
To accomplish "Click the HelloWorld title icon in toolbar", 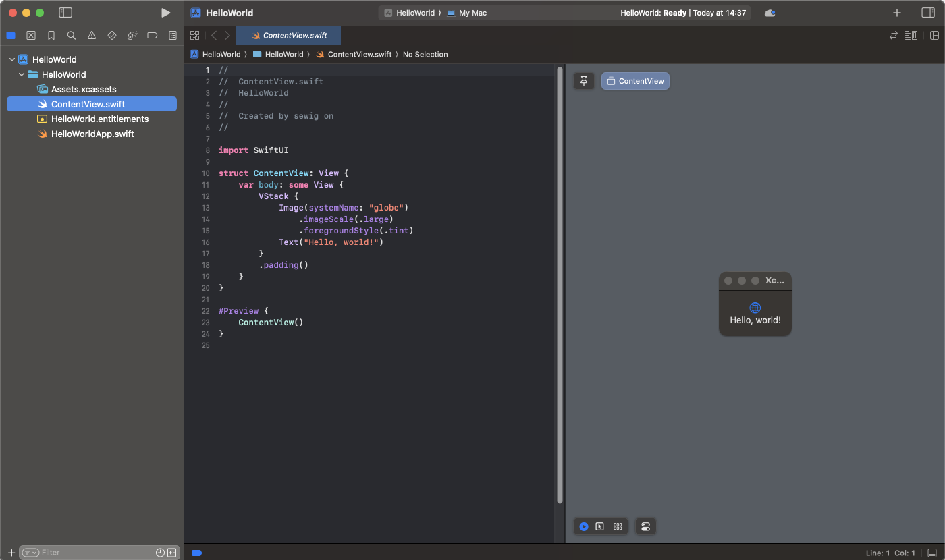I will click(x=196, y=13).
